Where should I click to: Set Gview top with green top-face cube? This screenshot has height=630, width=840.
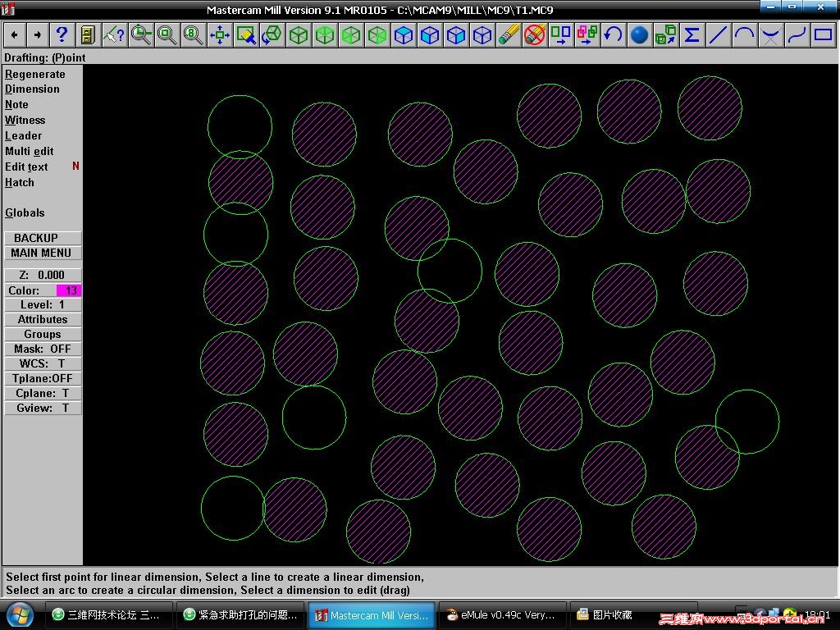pos(325,35)
